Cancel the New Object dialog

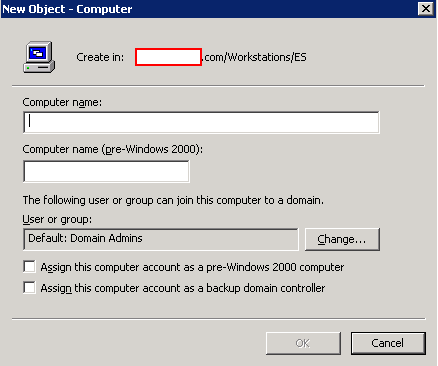coord(388,343)
